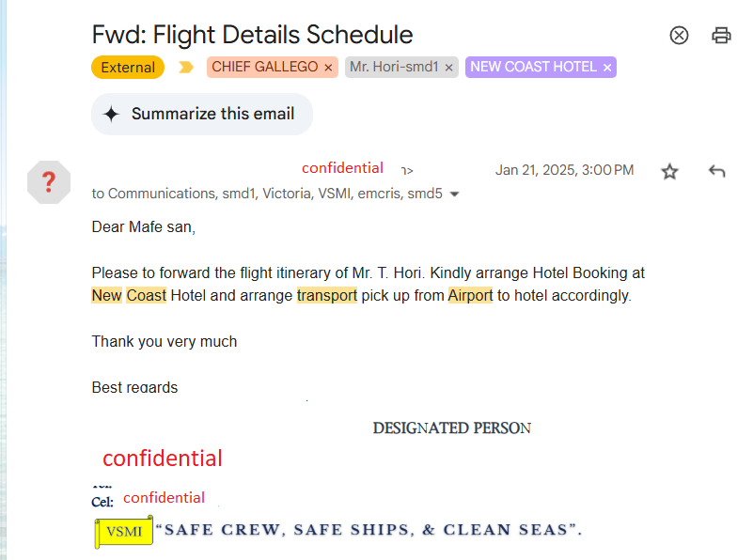Reply using the curved arrow icon
The image size is (753, 560).
click(717, 171)
